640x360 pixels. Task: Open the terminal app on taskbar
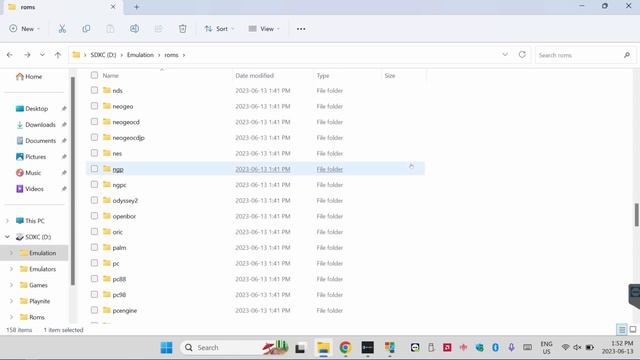pos(367,347)
